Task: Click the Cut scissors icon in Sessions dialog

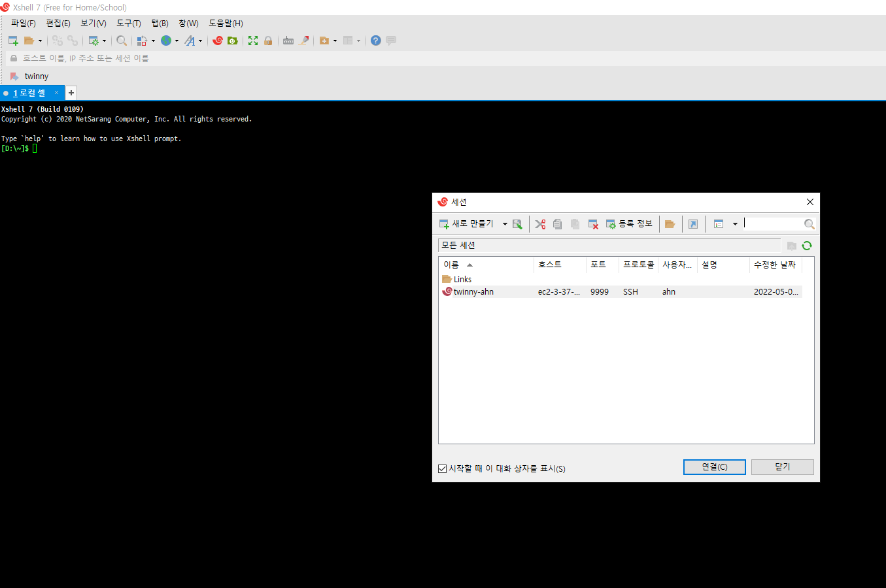Action: 540,224
